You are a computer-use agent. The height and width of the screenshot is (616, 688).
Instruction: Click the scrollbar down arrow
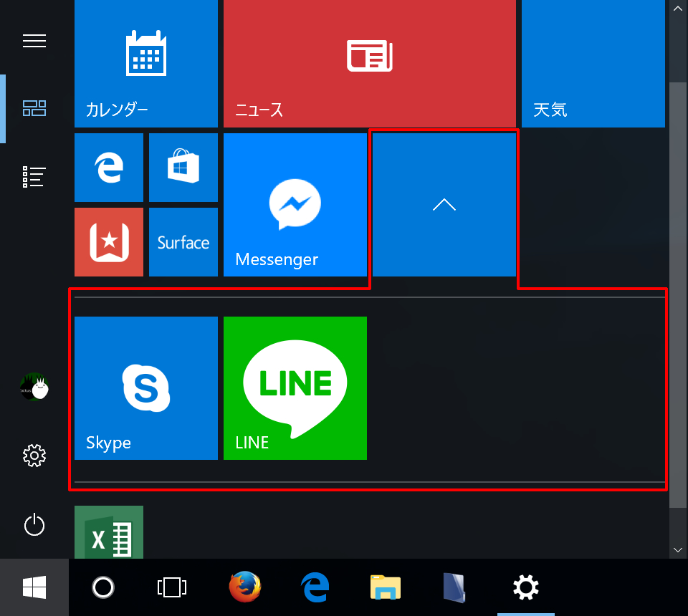click(678, 550)
